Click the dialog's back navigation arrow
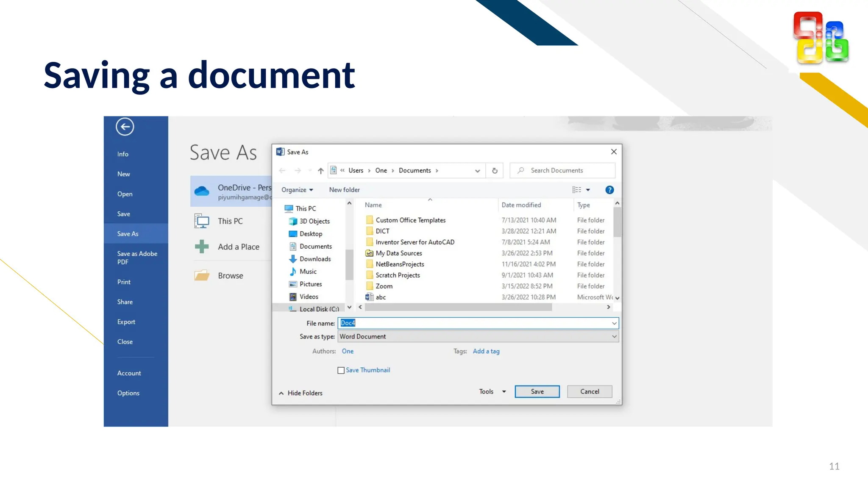 pos(282,171)
